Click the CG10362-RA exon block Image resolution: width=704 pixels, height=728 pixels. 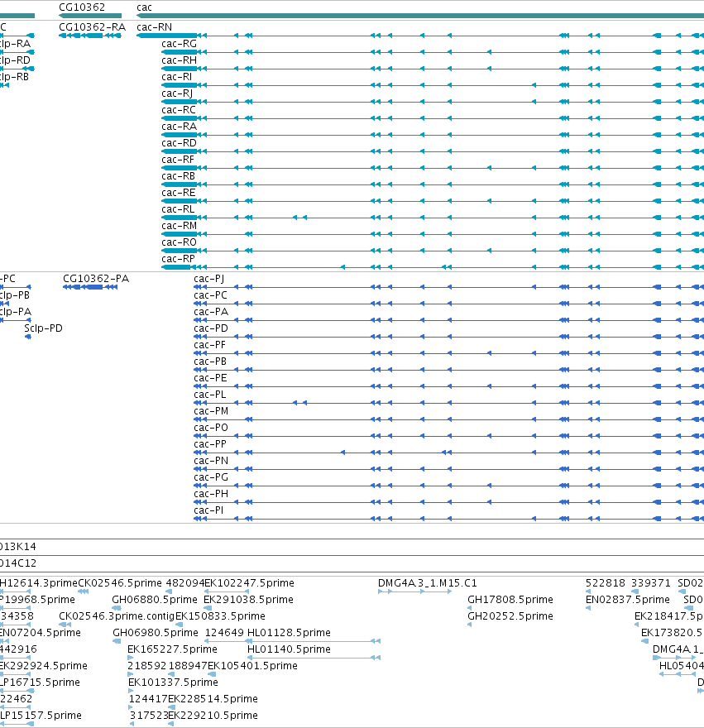(94, 36)
